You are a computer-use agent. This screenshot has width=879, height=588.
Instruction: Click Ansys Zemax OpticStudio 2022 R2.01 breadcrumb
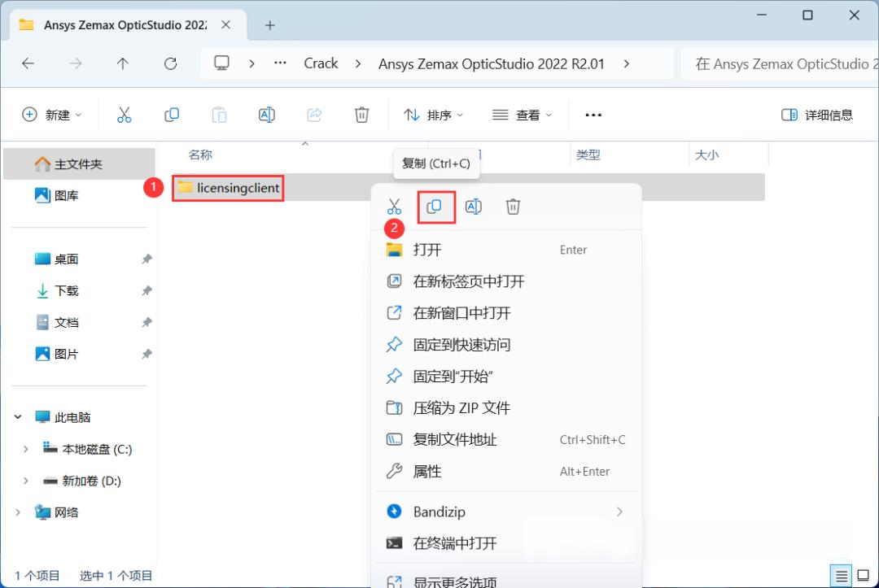tap(491, 63)
